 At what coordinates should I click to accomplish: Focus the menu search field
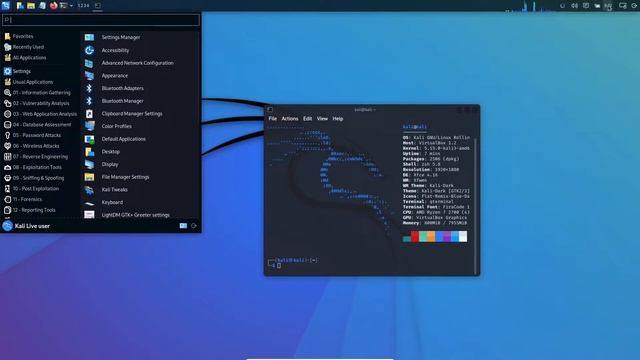101,20
